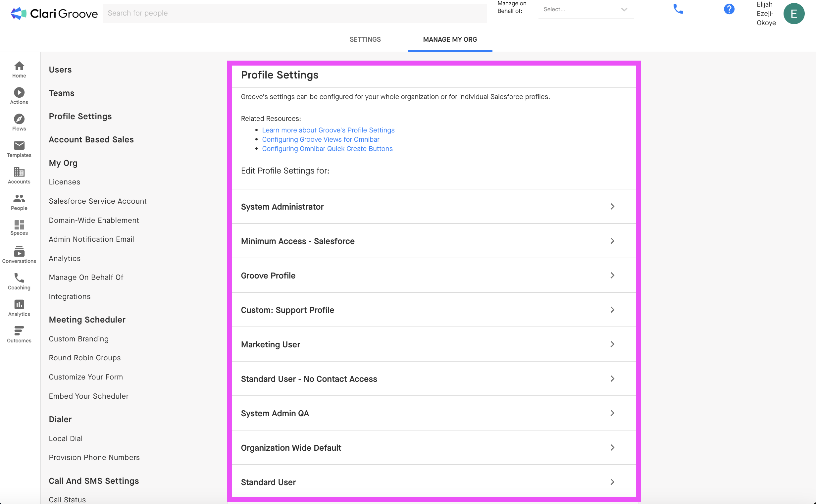The height and width of the screenshot is (504, 816).
Task: Open Local Dial under Dialer
Action: coord(66,439)
